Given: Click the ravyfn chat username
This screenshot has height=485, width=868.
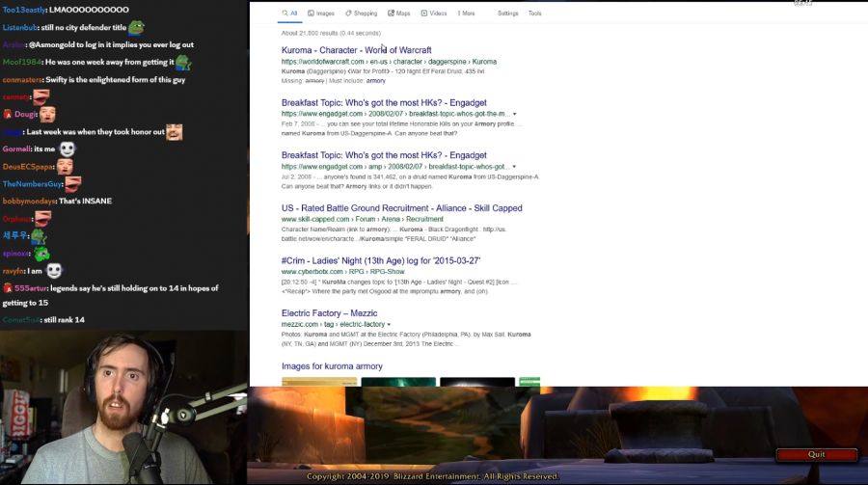Looking at the screenshot, I should [14, 271].
